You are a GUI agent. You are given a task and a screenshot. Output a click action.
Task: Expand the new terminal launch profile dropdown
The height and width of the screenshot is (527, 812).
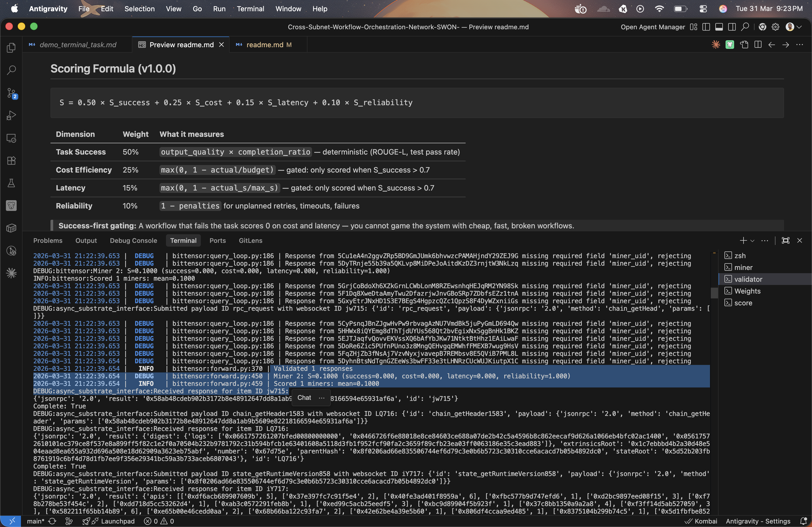pos(752,241)
